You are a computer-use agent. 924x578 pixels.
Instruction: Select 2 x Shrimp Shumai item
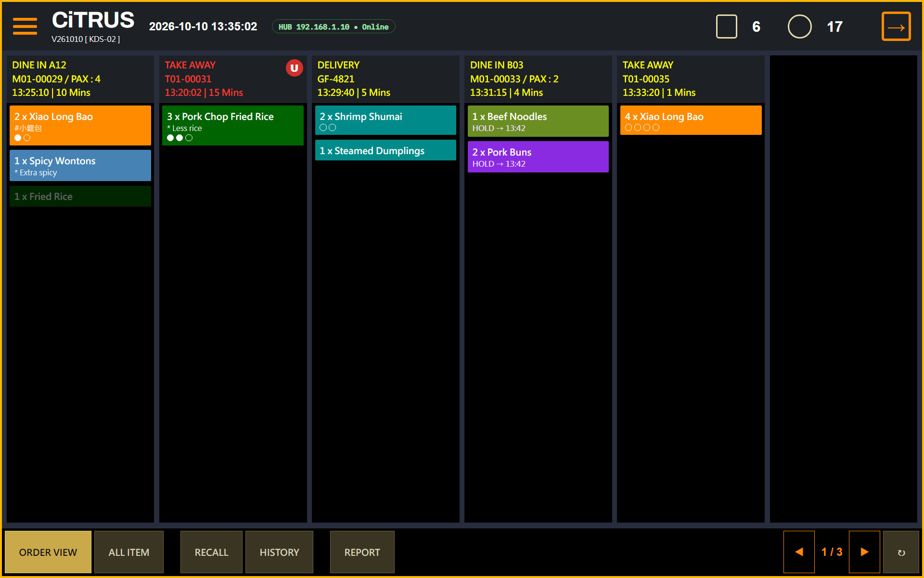[x=385, y=120]
